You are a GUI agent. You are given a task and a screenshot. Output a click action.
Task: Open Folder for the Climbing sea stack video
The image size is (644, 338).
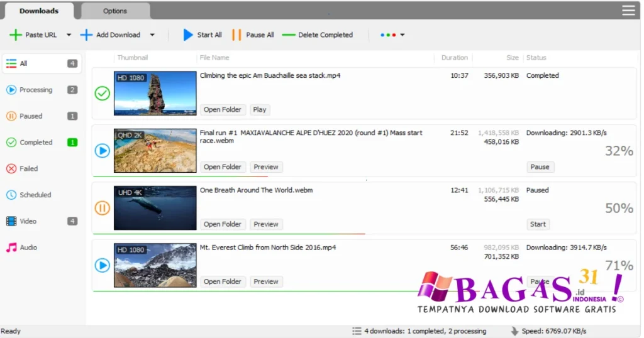223,109
